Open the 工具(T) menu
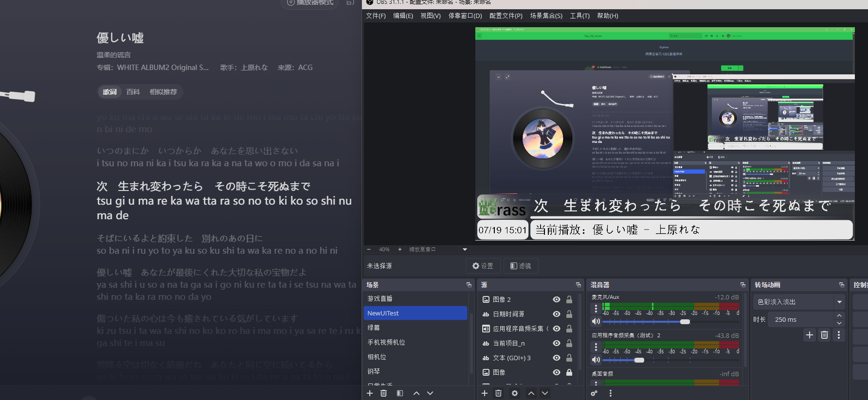 579,16
